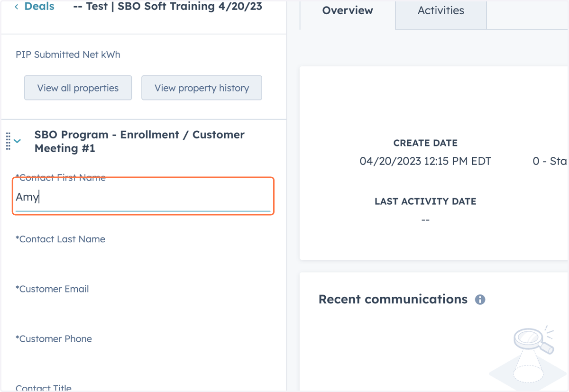Viewport: 569px width, 392px height.
Task: Click the Contact First Name field with Amy
Action: point(143,197)
